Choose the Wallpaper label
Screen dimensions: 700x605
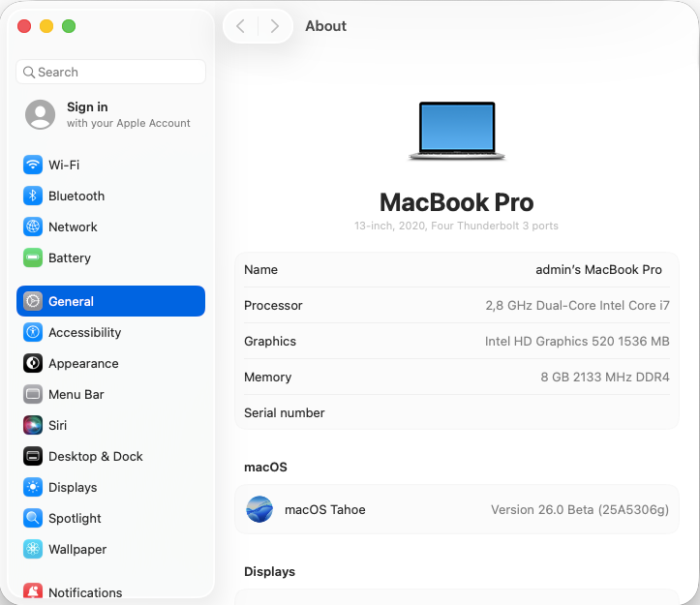[x=77, y=549]
